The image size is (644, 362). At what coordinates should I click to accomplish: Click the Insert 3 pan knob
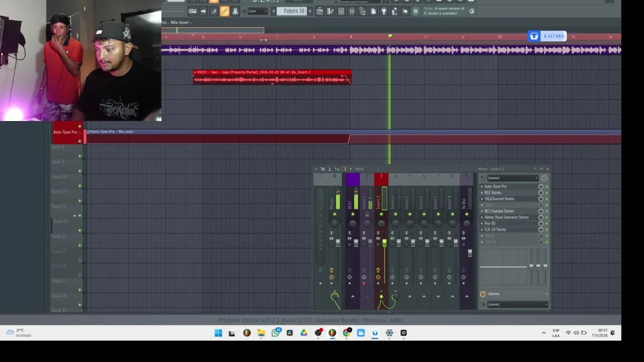pyautogui.click(x=381, y=224)
